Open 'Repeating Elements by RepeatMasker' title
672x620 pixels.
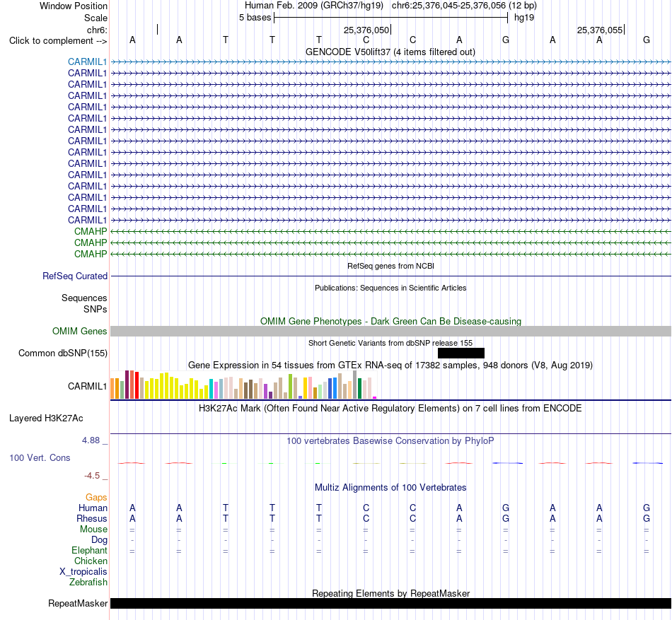390,593
